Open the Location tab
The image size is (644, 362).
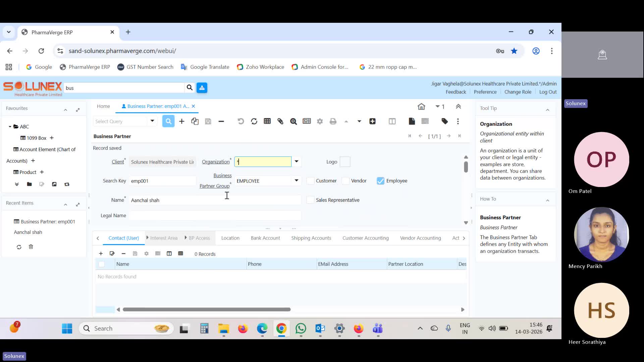230,238
